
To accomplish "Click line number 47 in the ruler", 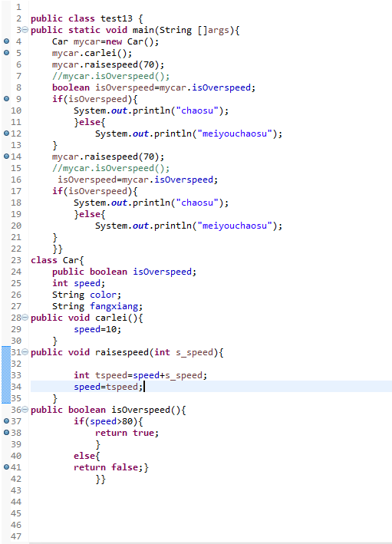I will [x=16, y=536].
